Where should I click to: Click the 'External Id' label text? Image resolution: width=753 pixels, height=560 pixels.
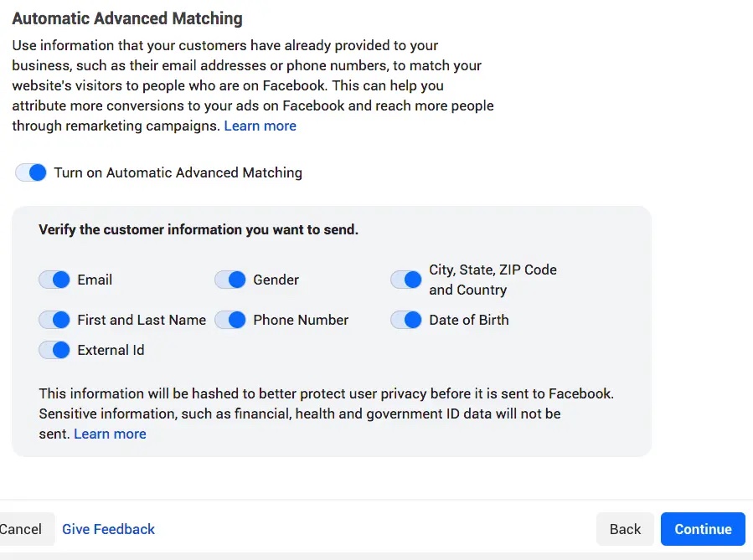[x=111, y=350]
